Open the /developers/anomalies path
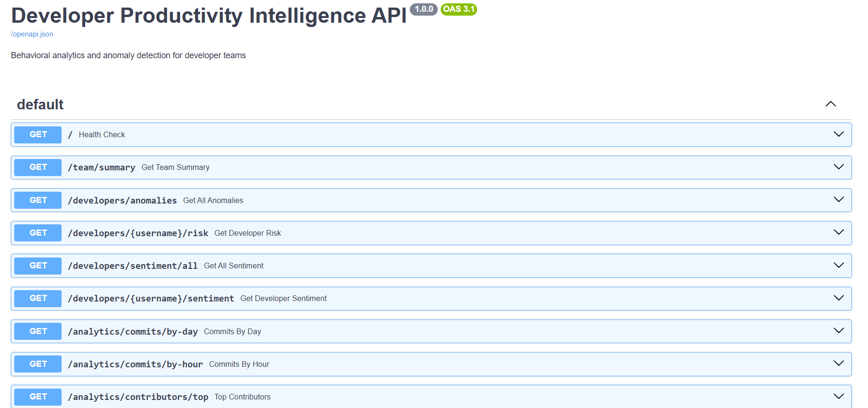 (122, 201)
